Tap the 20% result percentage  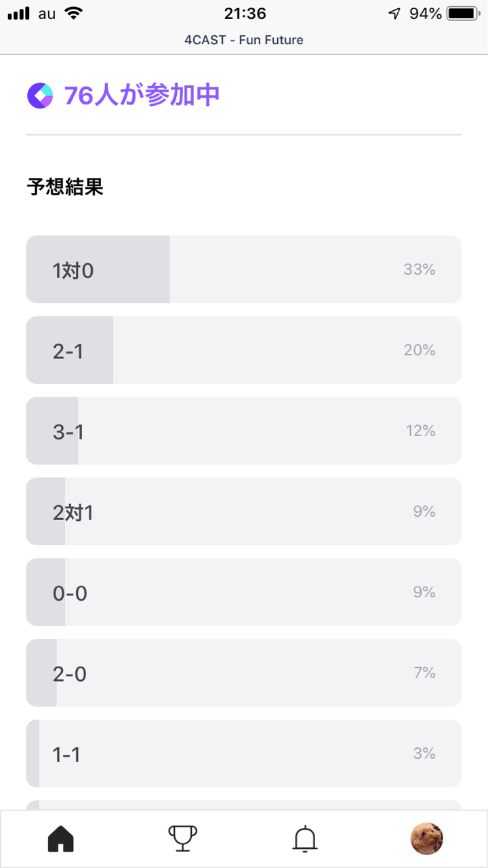coord(419,350)
